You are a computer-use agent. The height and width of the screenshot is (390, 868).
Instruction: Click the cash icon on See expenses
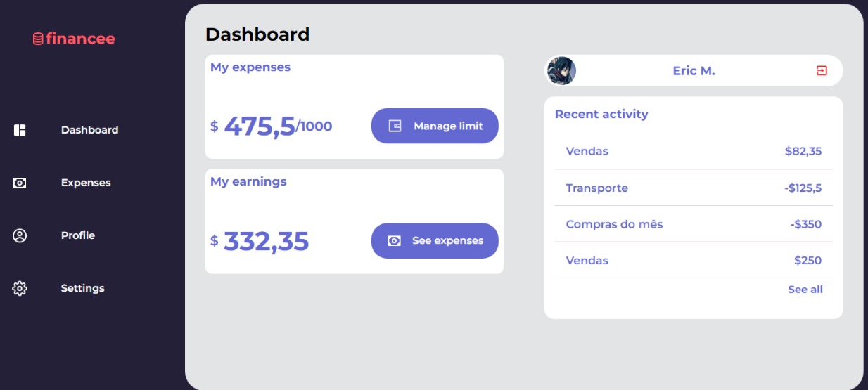tap(395, 241)
